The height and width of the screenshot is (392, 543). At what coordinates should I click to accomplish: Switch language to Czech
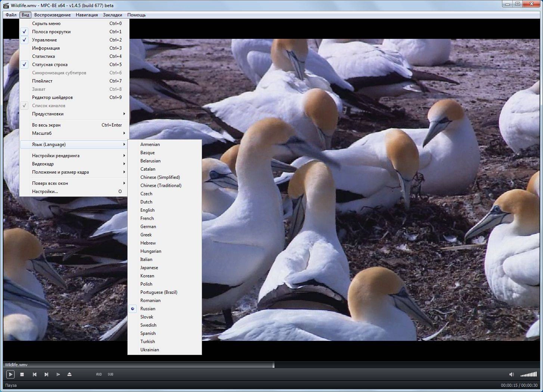click(x=164, y=194)
